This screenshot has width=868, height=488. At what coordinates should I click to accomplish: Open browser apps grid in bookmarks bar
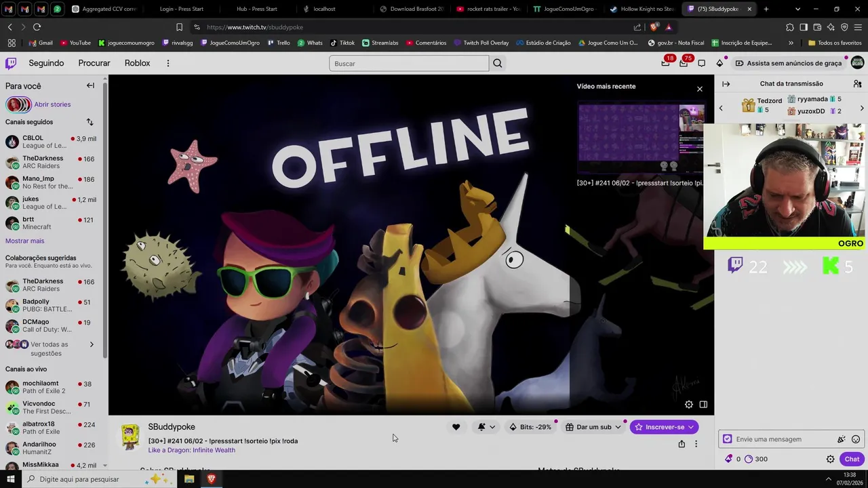[x=12, y=43]
